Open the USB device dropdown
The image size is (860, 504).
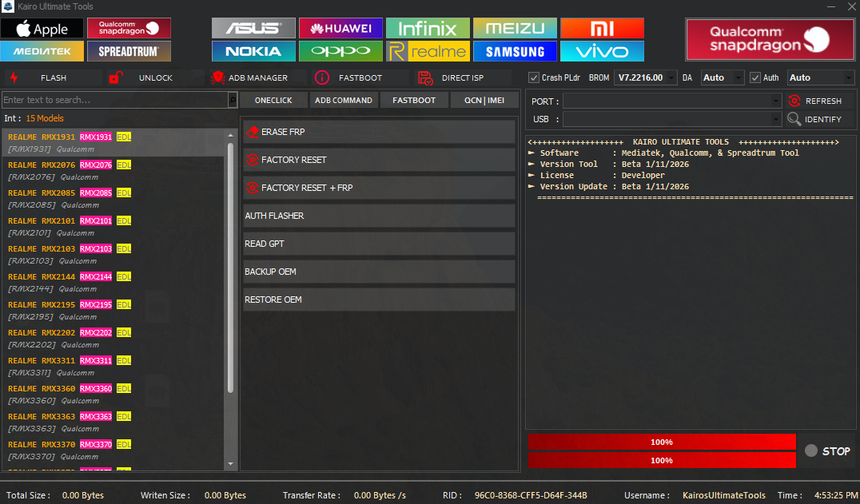click(x=775, y=119)
